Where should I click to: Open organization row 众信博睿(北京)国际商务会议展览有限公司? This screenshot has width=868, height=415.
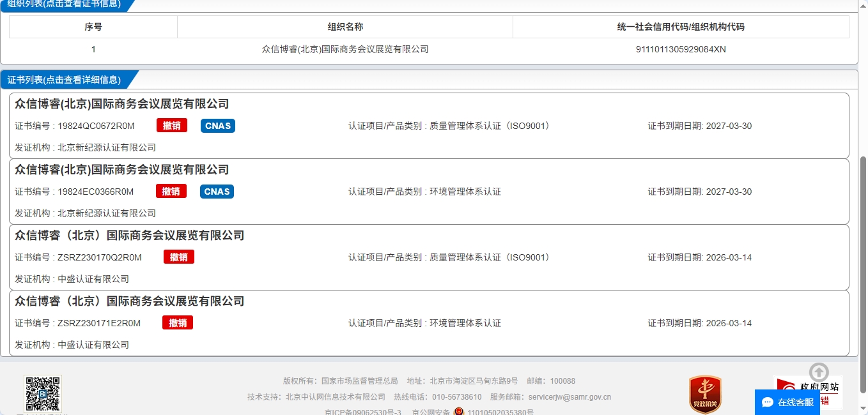pyautogui.click(x=429, y=49)
